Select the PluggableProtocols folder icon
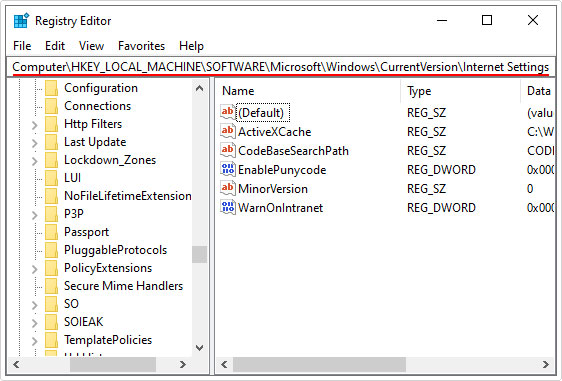This screenshot has width=562, height=381. 51,250
